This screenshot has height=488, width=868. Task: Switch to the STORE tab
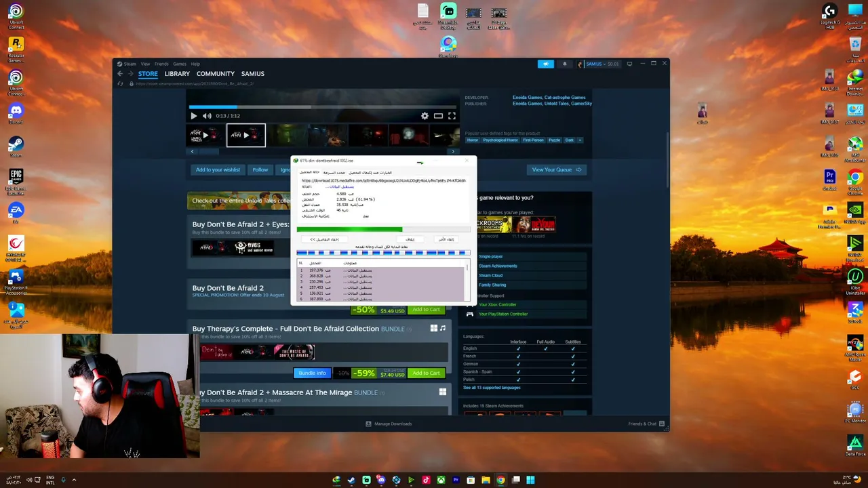148,74
